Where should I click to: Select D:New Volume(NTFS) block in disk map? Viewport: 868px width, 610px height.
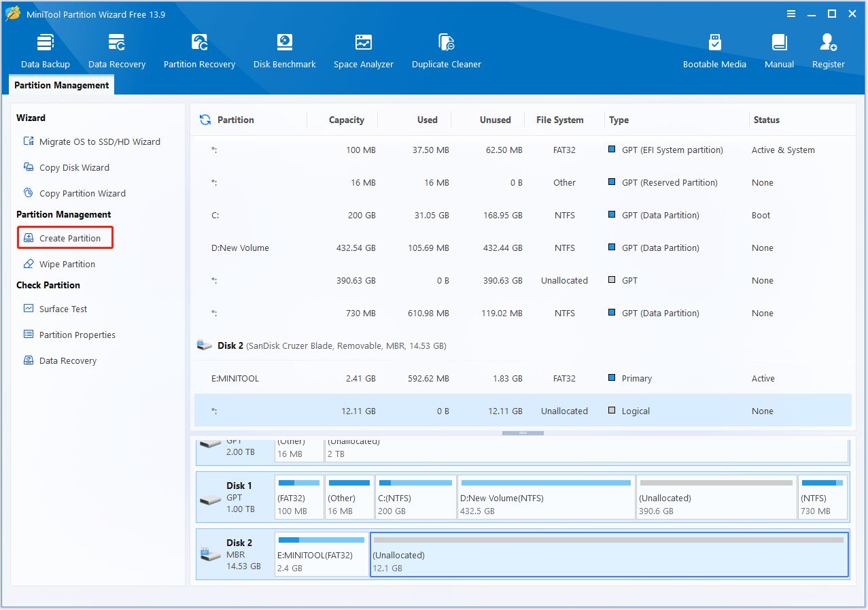coord(546,497)
